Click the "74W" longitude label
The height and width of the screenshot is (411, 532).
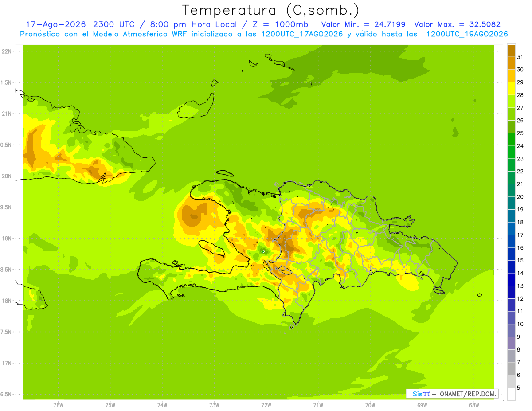[162, 405]
